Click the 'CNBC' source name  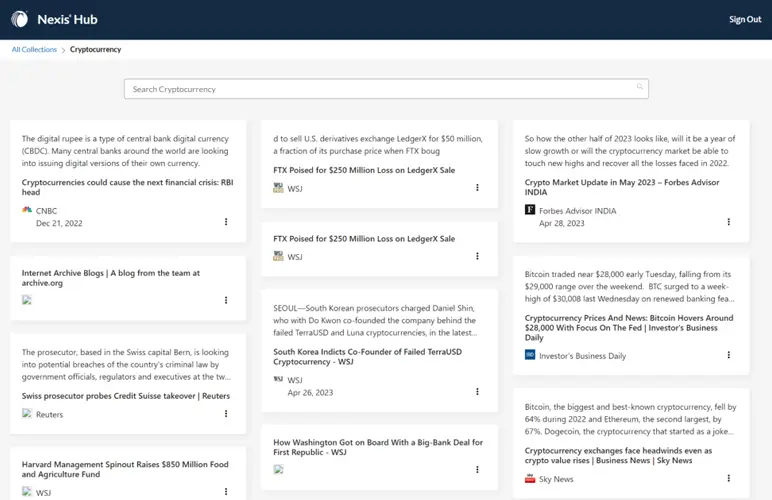[x=46, y=211]
